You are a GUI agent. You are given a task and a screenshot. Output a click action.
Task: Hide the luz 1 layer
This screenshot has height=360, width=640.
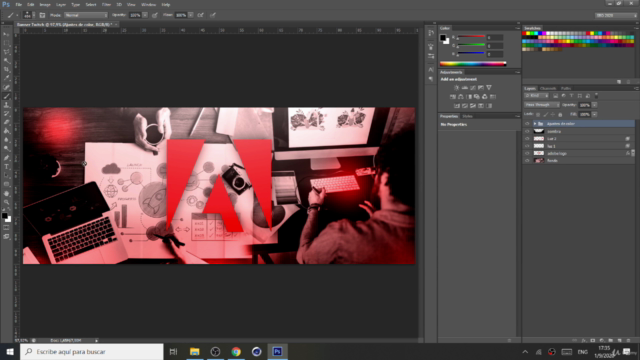[x=527, y=146]
